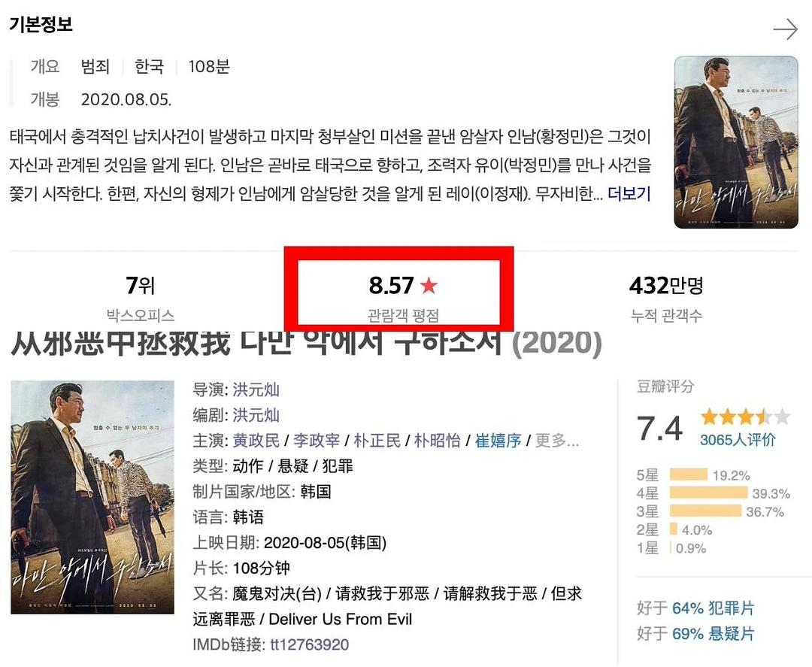Screen dimensions: 812x667
Task: Expand the synopsis with 더보기
Action: [x=629, y=194]
